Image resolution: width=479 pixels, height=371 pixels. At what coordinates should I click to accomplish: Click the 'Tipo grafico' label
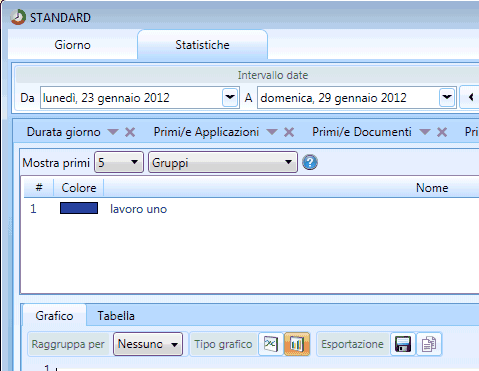223,344
